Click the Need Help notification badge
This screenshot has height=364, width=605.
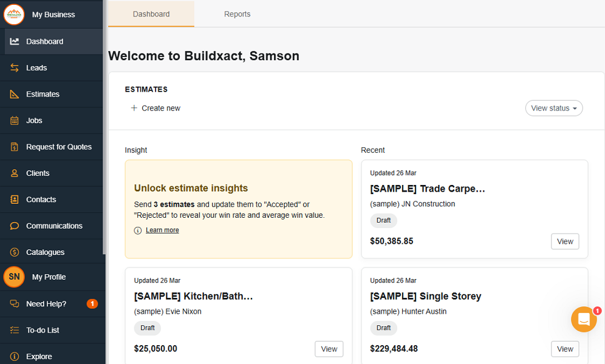(x=92, y=304)
